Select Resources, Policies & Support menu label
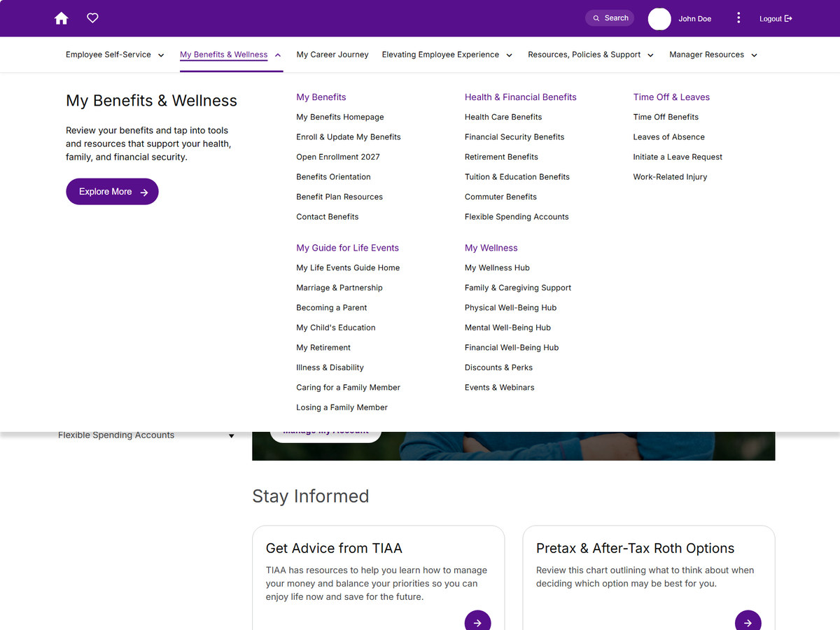The image size is (840, 630). [x=584, y=55]
